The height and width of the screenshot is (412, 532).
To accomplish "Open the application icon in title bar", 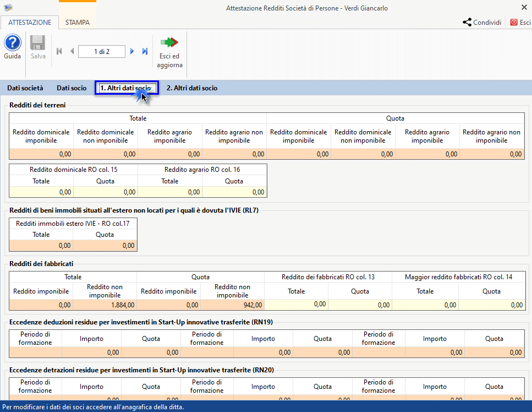I will (8, 8).
